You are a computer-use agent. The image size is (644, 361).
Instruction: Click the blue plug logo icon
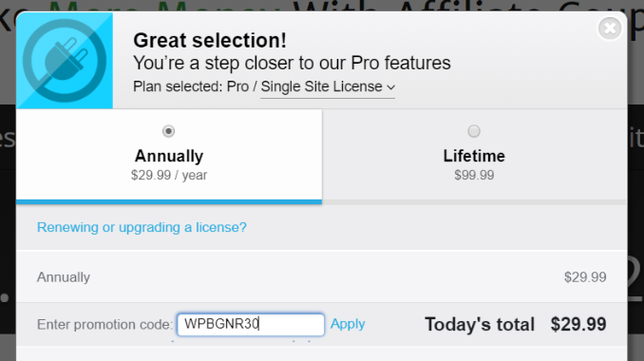click(65, 61)
